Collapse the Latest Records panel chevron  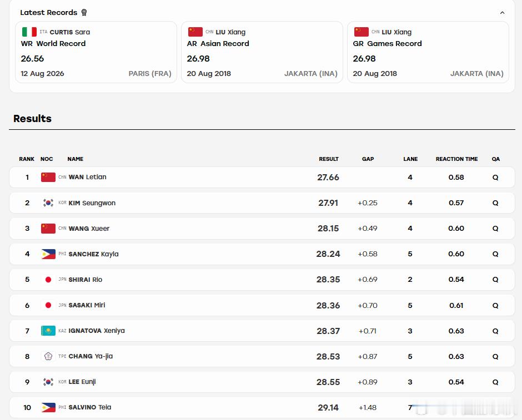point(502,13)
